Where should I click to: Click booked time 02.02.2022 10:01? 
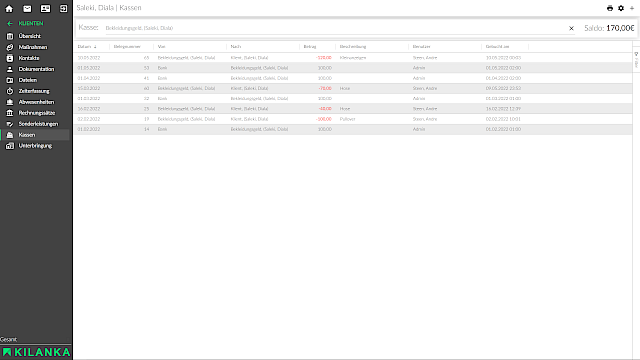[503, 119]
